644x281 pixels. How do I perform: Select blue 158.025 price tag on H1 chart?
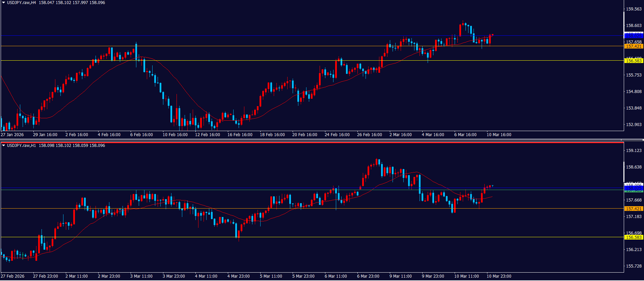pyautogui.click(x=634, y=188)
